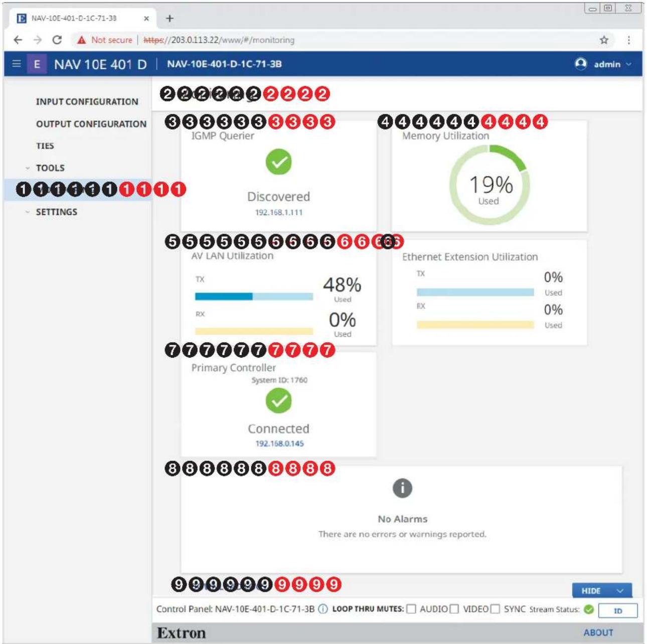Click the admin user avatar icon
The width and height of the screenshot is (647, 644).
pyautogui.click(x=581, y=64)
